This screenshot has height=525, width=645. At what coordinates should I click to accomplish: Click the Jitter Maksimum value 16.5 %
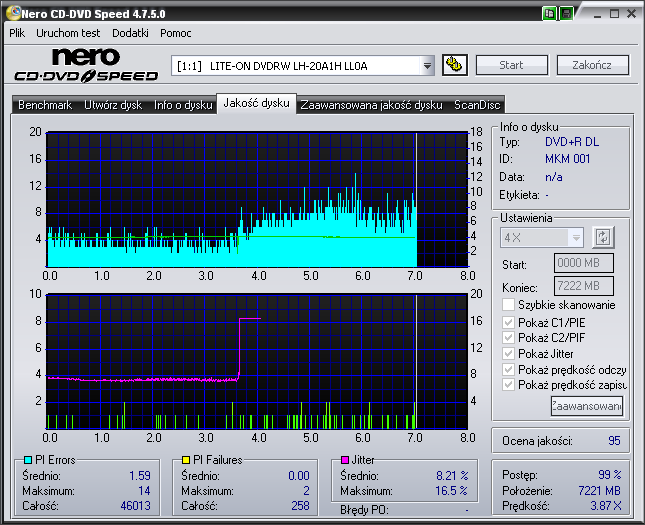pyautogui.click(x=452, y=491)
